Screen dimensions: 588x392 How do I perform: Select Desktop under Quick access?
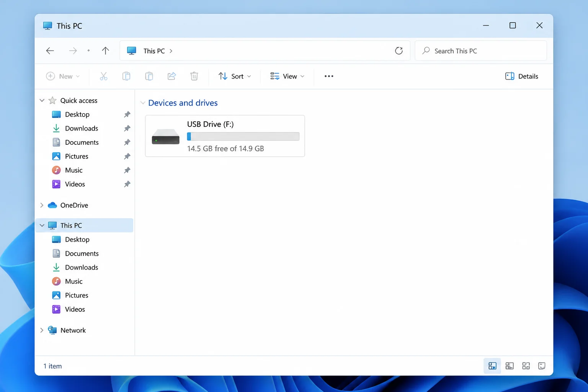pos(77,114)
